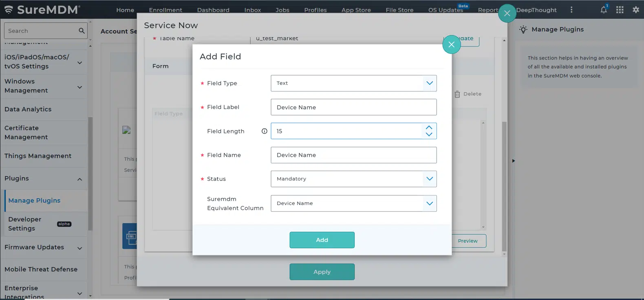Screen dimensions: 644x300
Task: Open the Profiles tab
Action: tap(315, 10)
